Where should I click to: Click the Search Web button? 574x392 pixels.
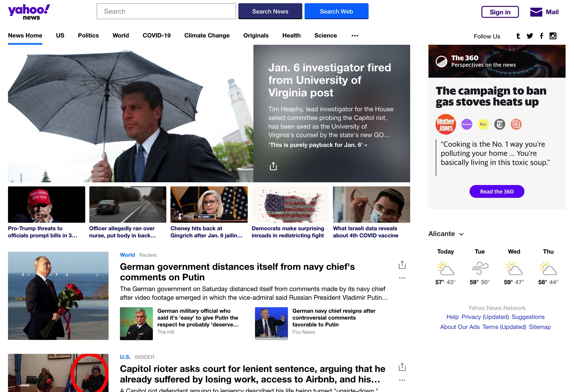point(336,11)
